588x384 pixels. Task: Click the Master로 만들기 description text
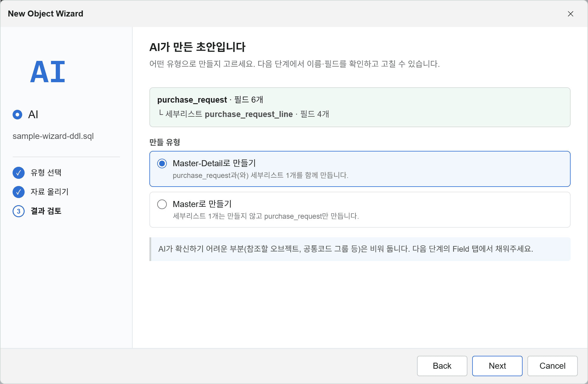click(x=266, y=216)
